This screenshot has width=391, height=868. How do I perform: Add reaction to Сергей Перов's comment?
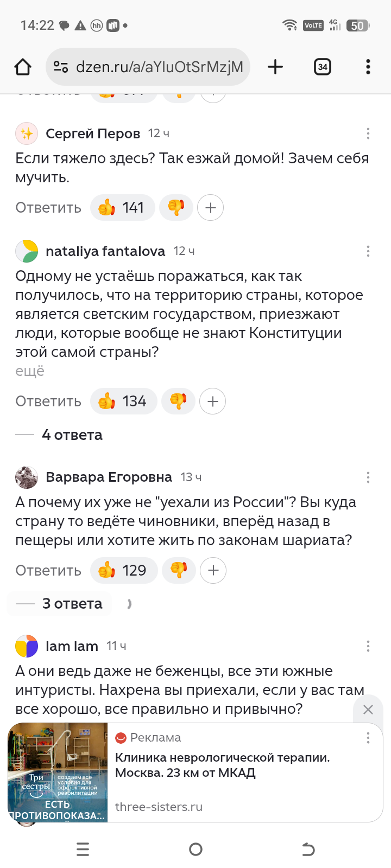(x=211, y=208)
